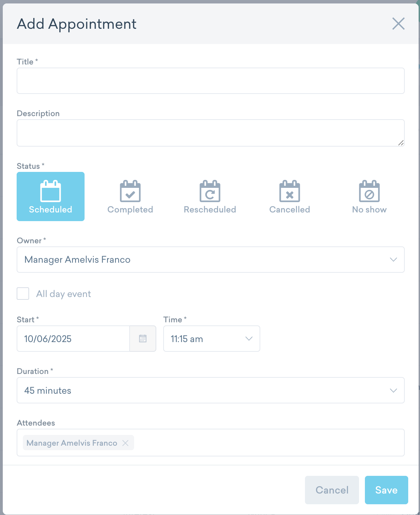
Task: Click the Save button
Action: pos(386,490)
